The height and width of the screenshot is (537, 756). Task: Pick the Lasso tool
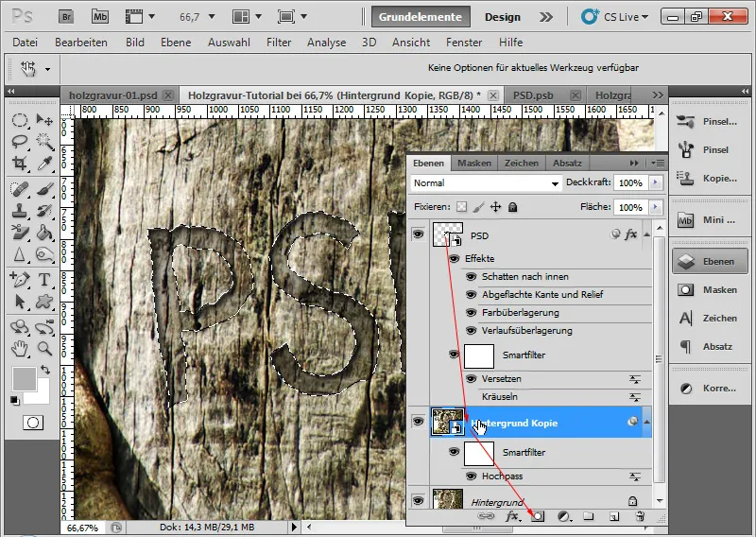click(x=19, y=142)
